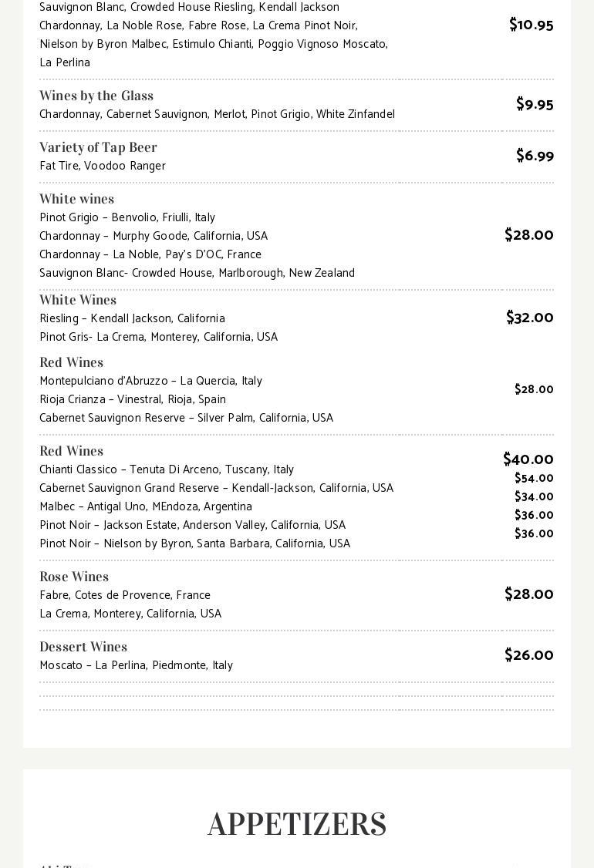Select the Sauvignon Blanc Crowded House Marlborough entry
Image resolution: width=594 pixels, height=868 pixels.
[197, 273]
